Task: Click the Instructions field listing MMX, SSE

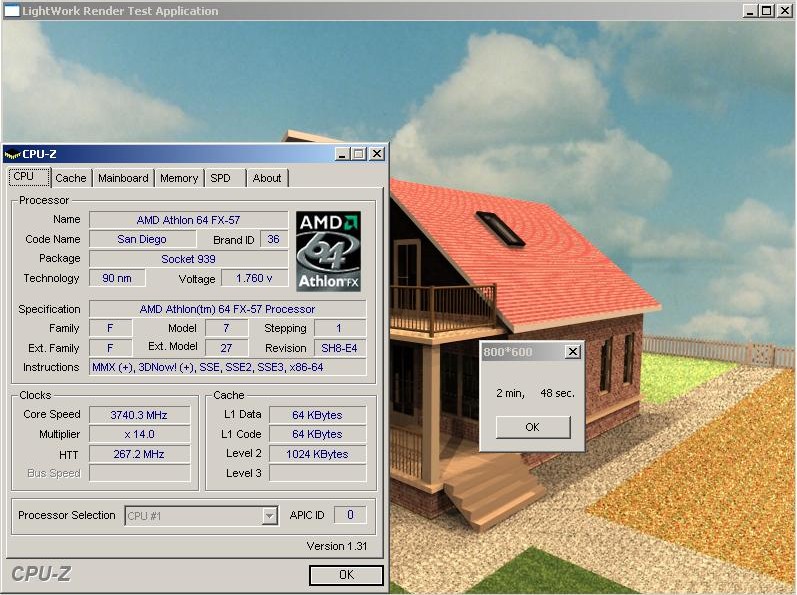Action: tap(227, 367)
